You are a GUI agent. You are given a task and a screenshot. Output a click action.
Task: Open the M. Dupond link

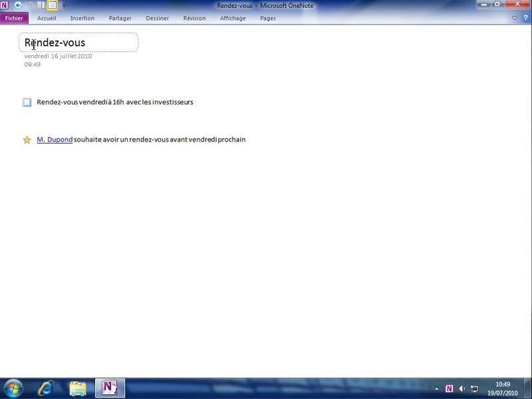[x=55, y=140]
